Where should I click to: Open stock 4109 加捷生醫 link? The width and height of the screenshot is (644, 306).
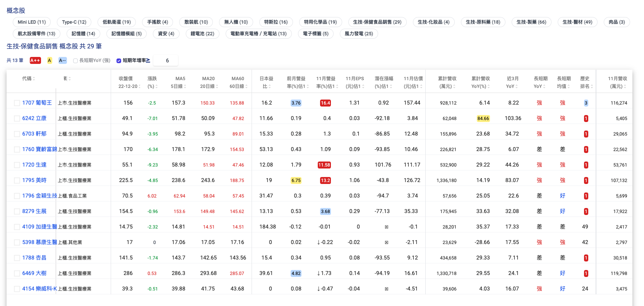[x=39, y=227]
